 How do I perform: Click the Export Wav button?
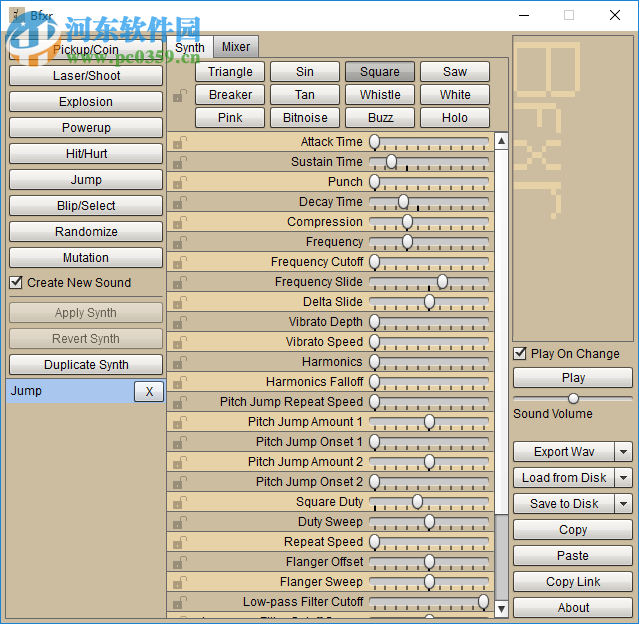click(564, 452)
